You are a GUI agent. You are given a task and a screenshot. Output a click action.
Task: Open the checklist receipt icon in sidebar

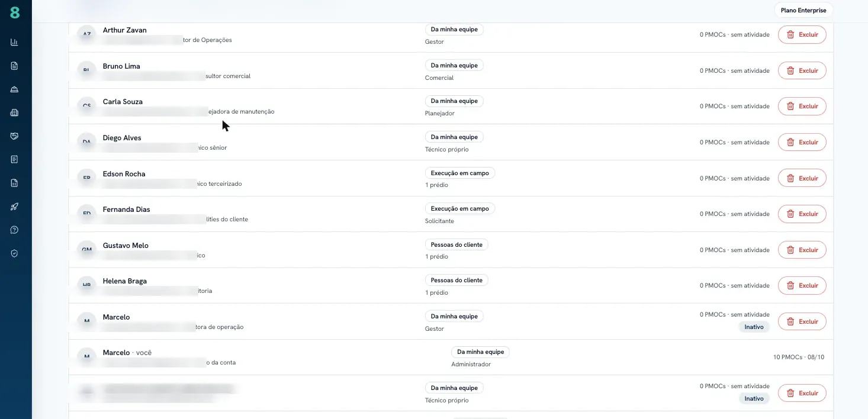click(x=14, y=159)
